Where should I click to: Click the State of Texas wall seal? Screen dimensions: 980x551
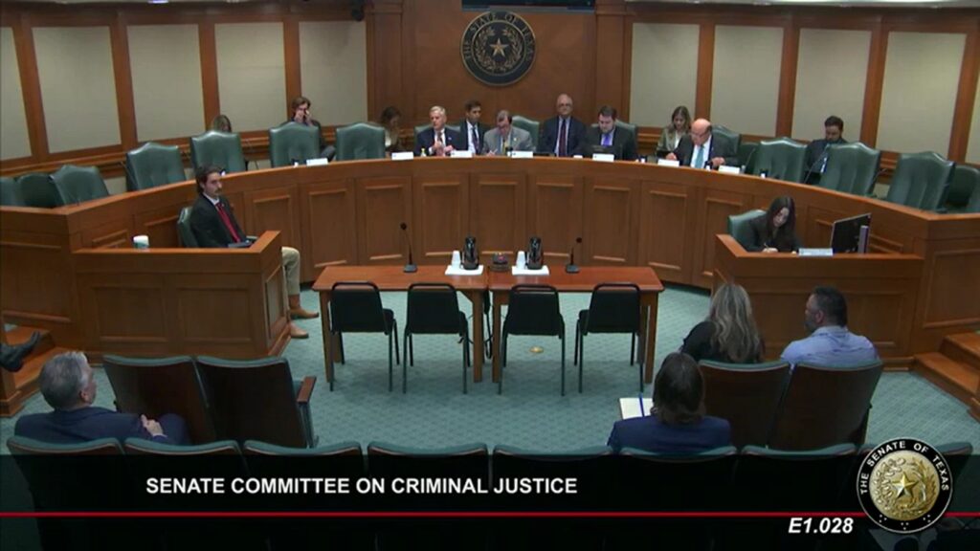pyautogui.click(x=498, y=48)
